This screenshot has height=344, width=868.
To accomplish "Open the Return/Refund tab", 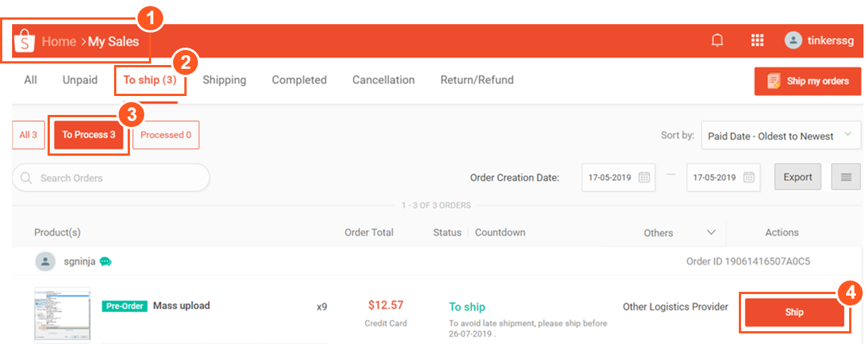I will tap(477, 80).
